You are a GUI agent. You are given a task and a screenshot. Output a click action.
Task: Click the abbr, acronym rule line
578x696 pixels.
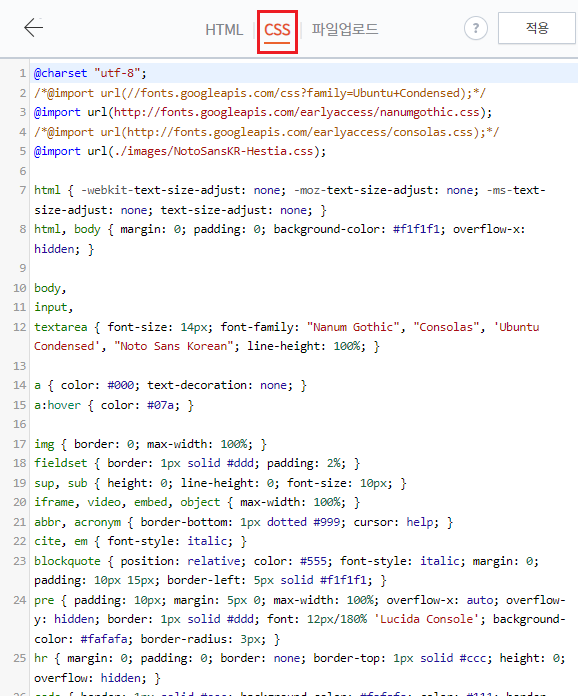click(243, 522)
